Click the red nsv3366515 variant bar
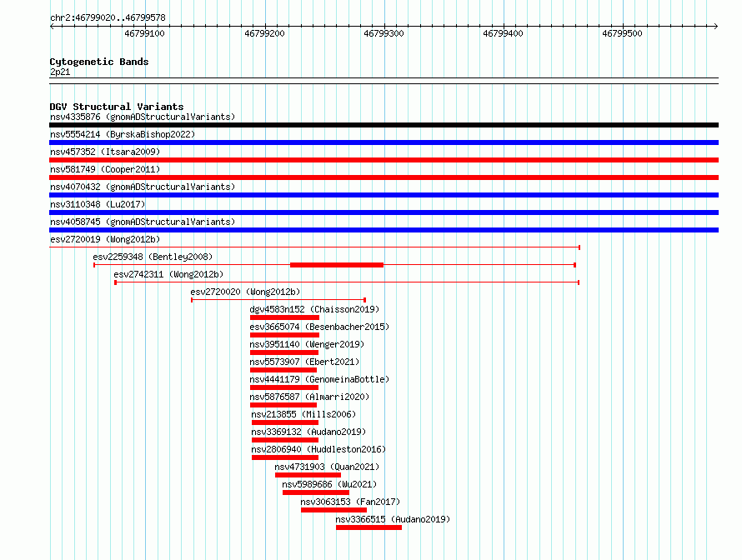This screenshot has width=742, height=560. pyautogui.click(x=368, y=527)
